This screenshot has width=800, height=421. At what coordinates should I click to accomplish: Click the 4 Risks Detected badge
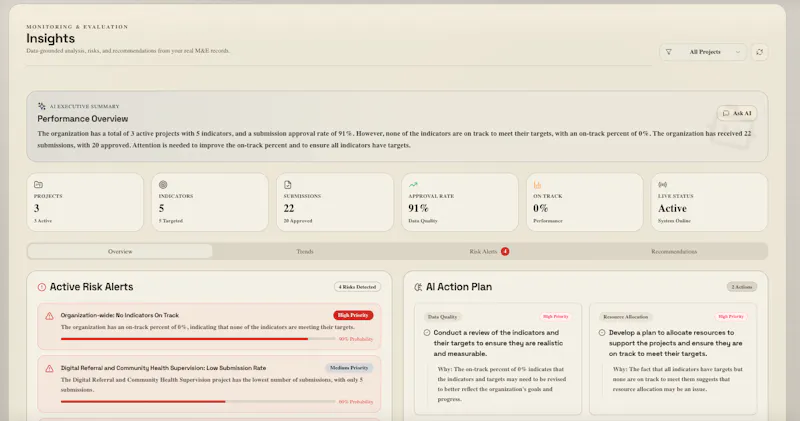357,287
